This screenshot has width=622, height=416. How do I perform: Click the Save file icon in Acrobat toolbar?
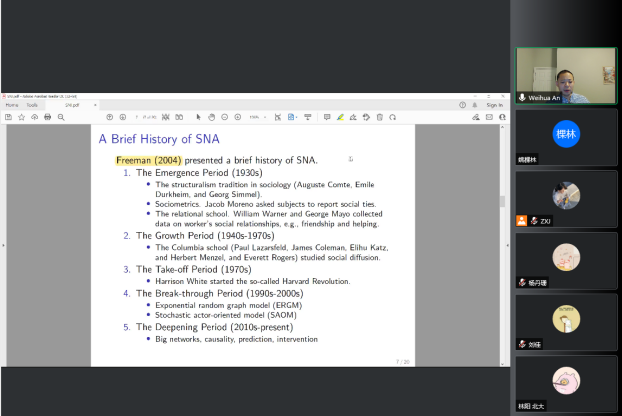pyautogui.click(x=8, y=117)
